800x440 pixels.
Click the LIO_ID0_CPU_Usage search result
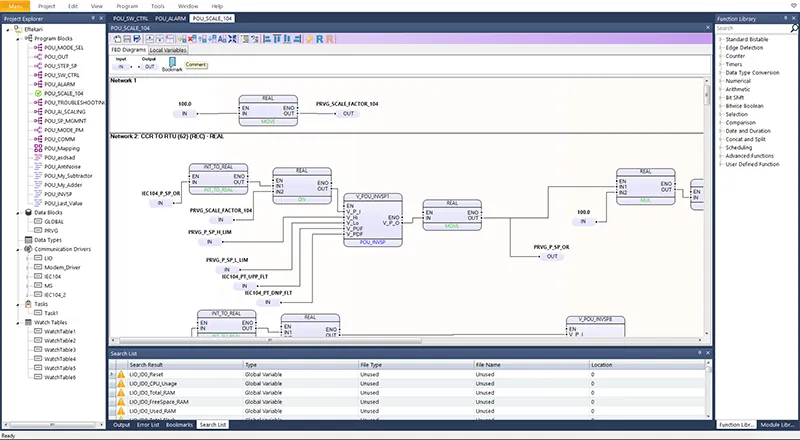coord(153,383)
